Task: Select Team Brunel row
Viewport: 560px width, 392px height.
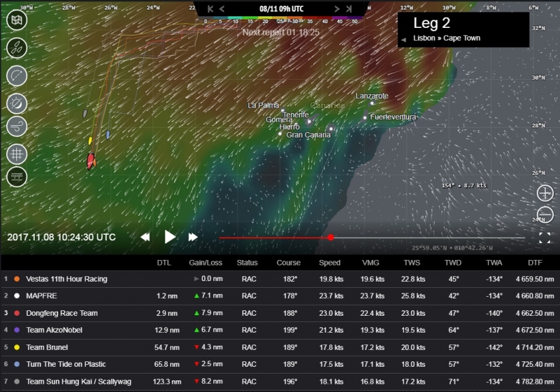Action: [280, 347]
